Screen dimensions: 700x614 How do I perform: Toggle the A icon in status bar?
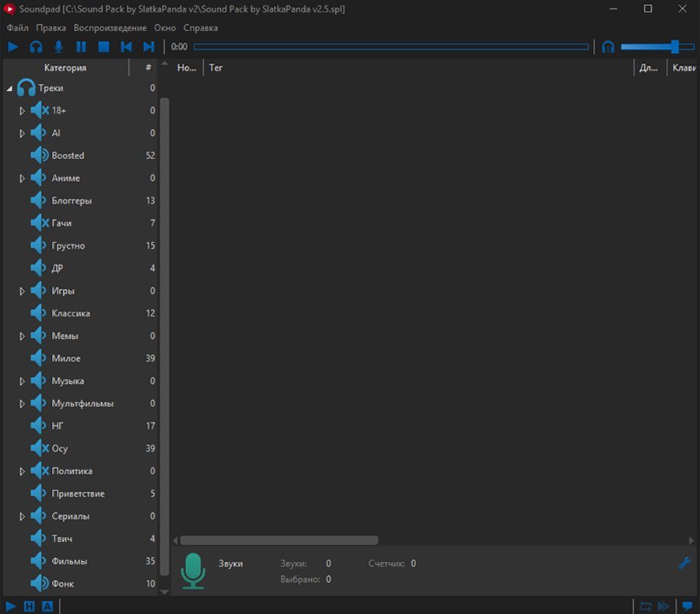pos(47,606)
